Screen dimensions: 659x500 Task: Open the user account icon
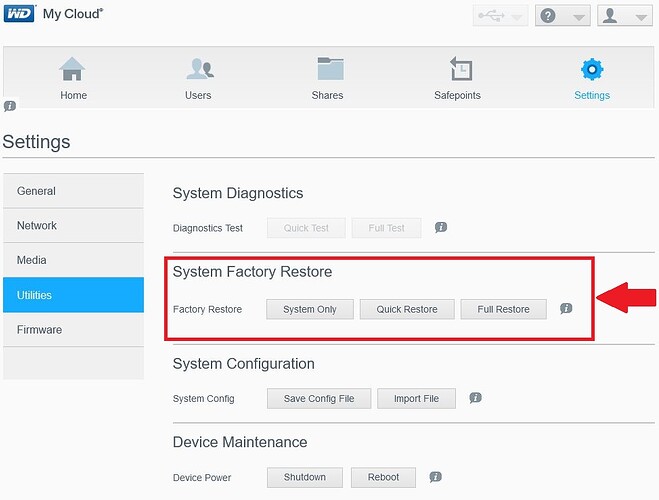610,16
